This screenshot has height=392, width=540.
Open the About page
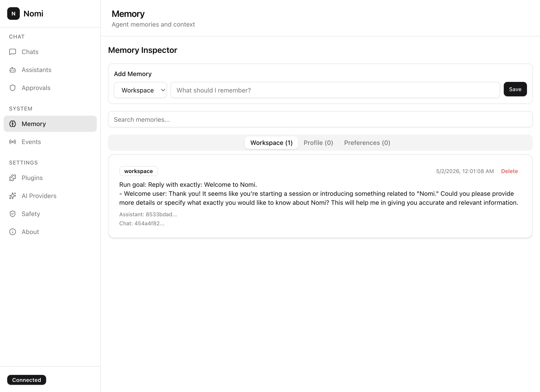tap(50, 232)
